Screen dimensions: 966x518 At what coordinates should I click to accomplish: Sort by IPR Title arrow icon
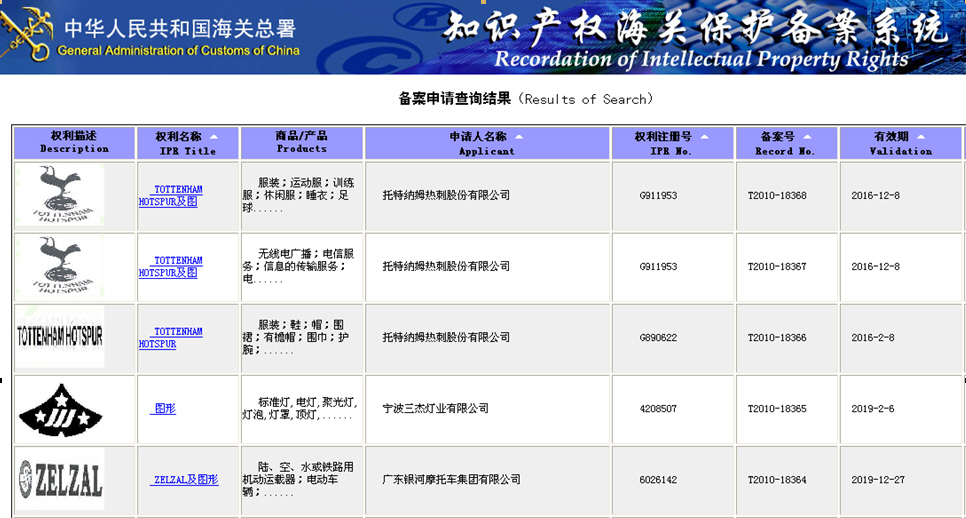214,137
